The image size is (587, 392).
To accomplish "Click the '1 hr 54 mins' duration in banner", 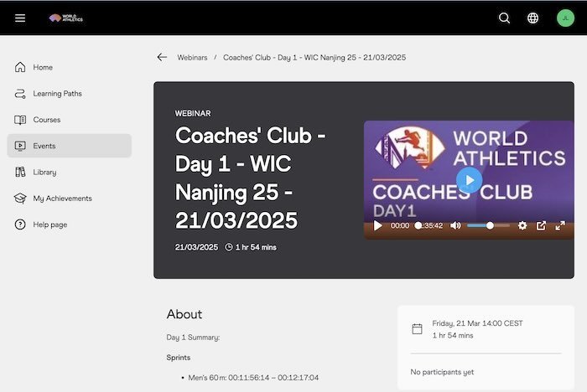I will [x=256, y=247].
